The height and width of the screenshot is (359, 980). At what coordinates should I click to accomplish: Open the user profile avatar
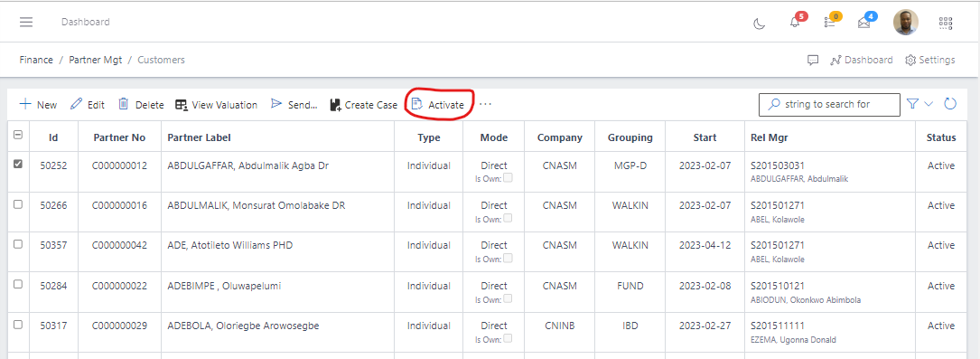coord(906,22)
